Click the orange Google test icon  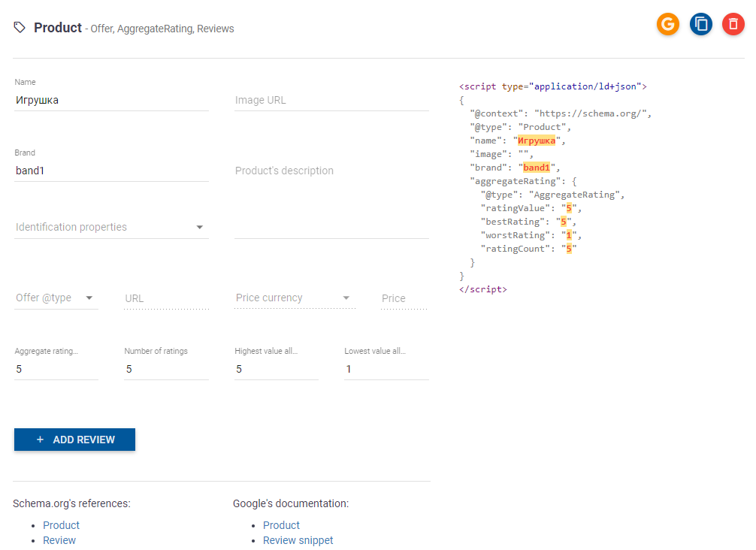click(667, 24)
